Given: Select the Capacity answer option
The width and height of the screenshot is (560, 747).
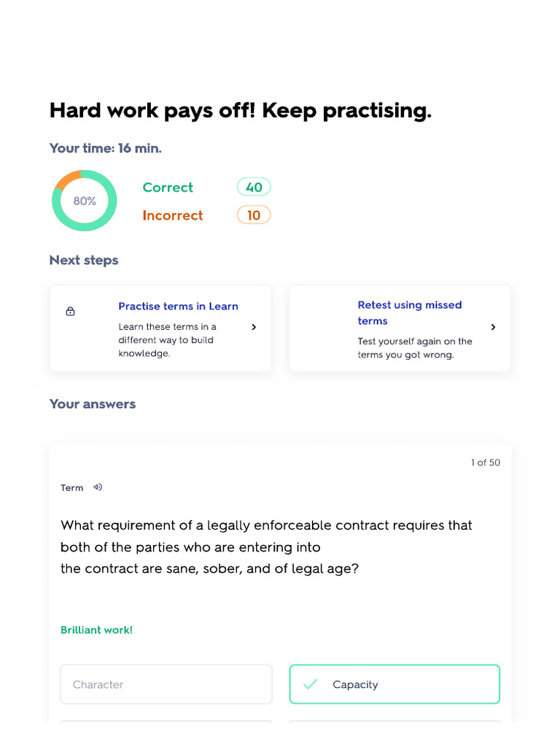Looking at the screenshot, I should click(394, 684).
